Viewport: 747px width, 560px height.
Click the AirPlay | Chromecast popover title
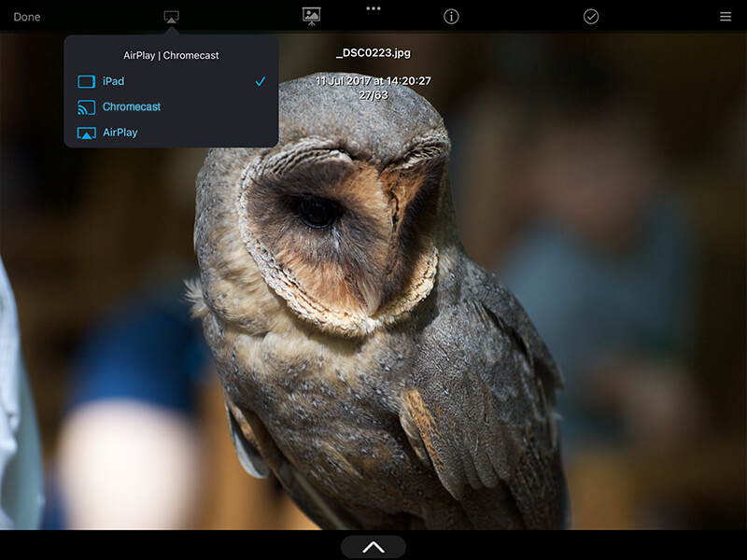pyautogui.click(x=171, y=55)
